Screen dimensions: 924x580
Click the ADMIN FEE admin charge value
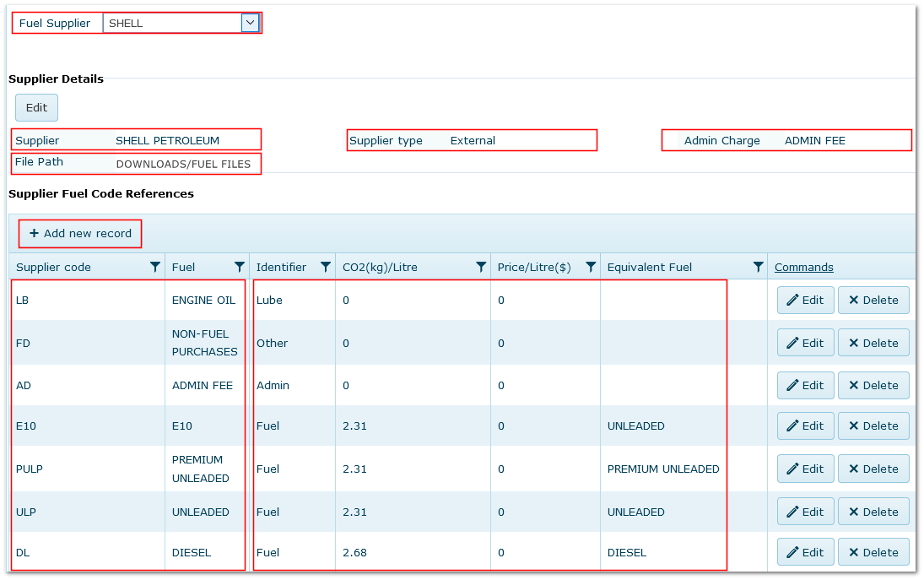815,140
